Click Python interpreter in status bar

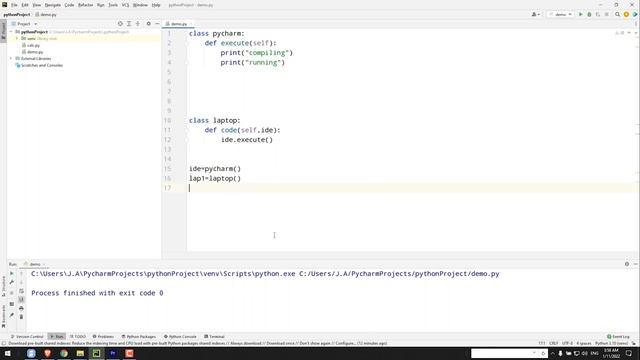pos(611,344)
